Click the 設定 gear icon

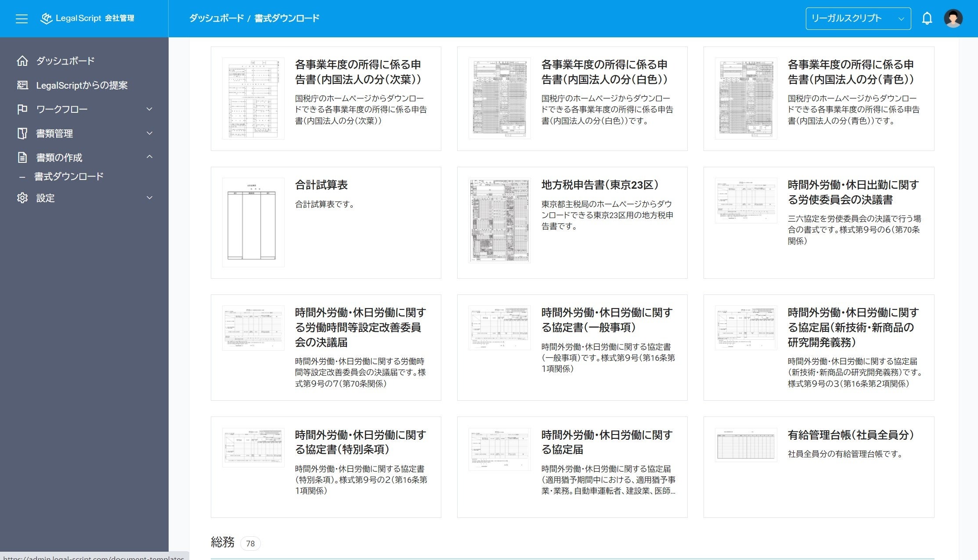(22, 198)
